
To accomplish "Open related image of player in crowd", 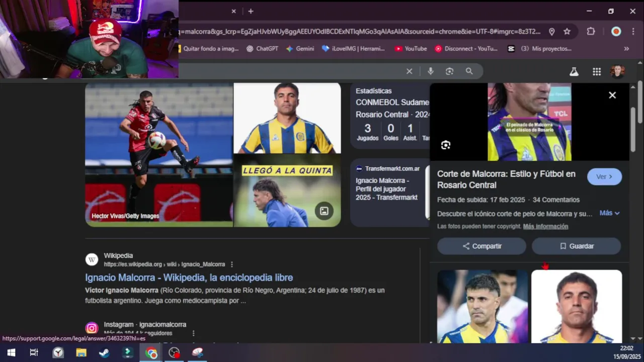I will [482, 306].
